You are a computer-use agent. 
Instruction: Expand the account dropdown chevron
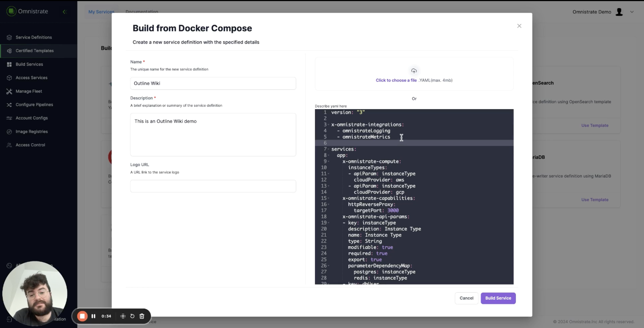pos(632,12)
